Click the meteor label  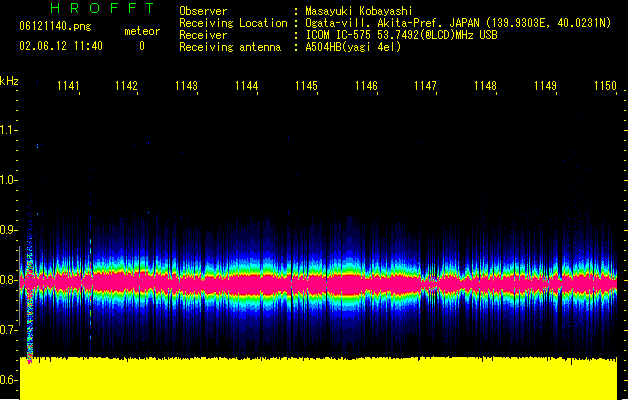pos(142,31)
